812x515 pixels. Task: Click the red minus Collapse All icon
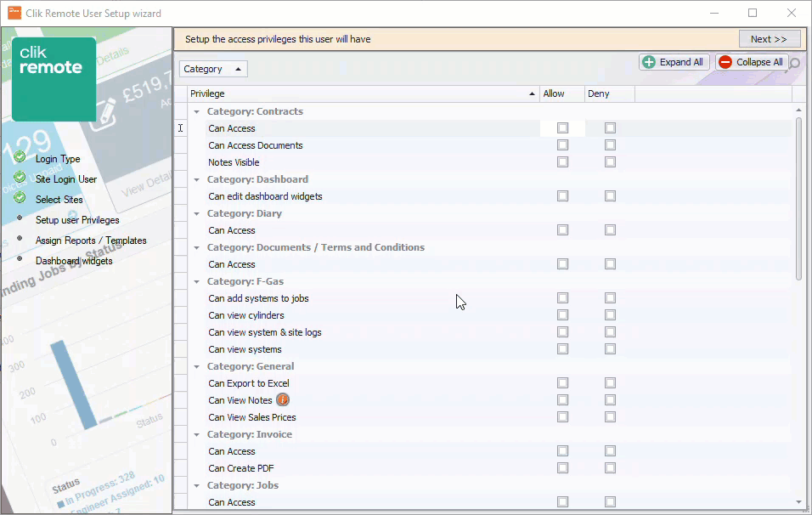[x=725, y=62]
